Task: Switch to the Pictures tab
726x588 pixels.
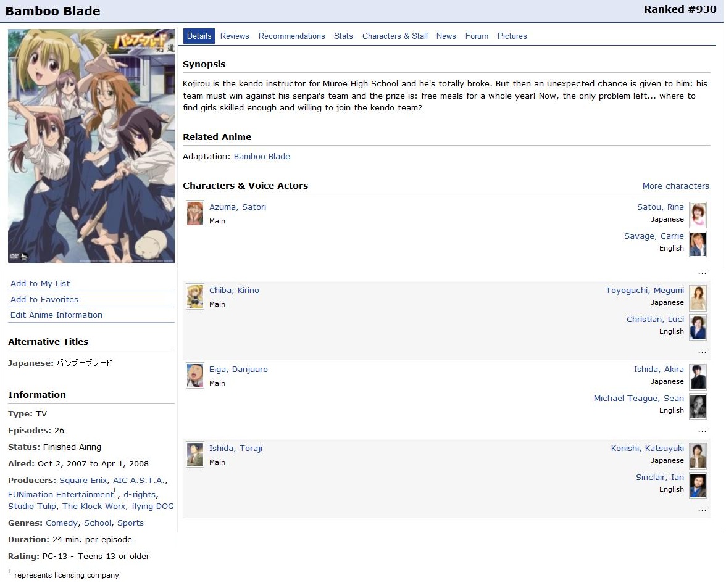Action: [512, 36]
